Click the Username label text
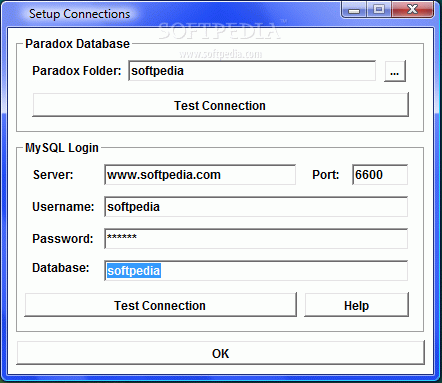Screen dimensions: 442x383 (63, 207)
